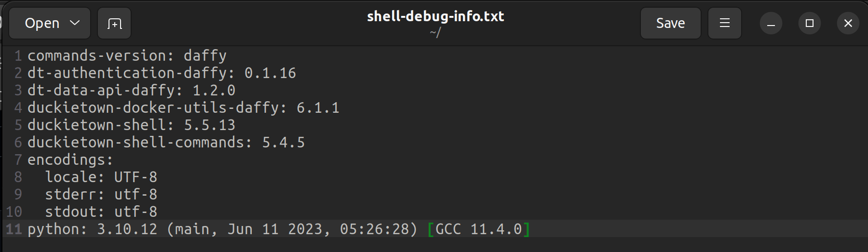Click GCC 11.4.0 bracketed text
The width and height of the screenshot is (868, 252).
(478, 229)
